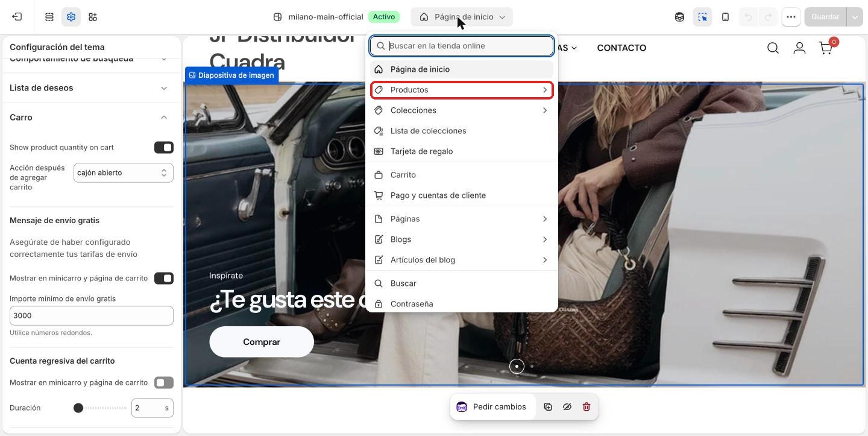
Task: Switch to mobile preview icon
Action: click(726, 17)
